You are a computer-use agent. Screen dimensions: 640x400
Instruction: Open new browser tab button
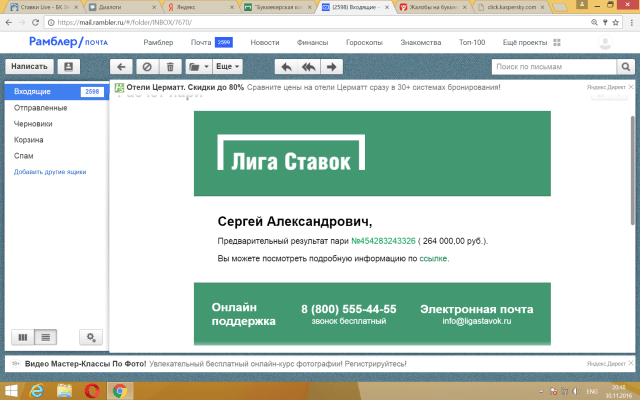click(x=560, y=7)
